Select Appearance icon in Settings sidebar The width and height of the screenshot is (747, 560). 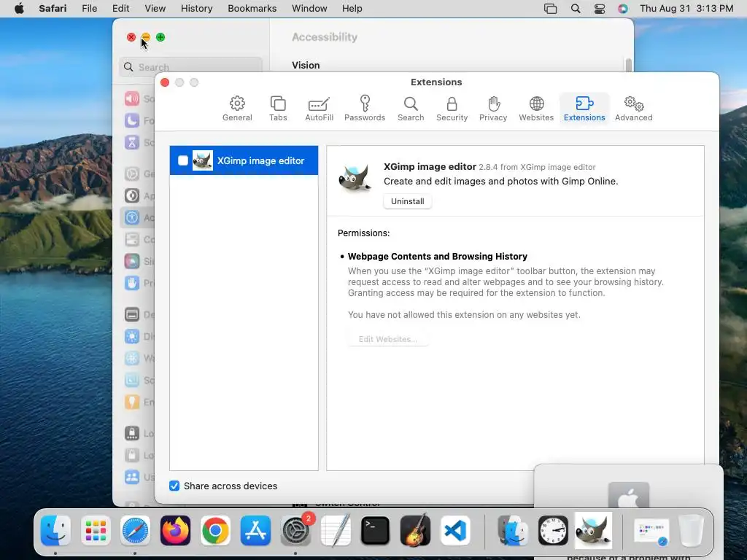[132, 195]
